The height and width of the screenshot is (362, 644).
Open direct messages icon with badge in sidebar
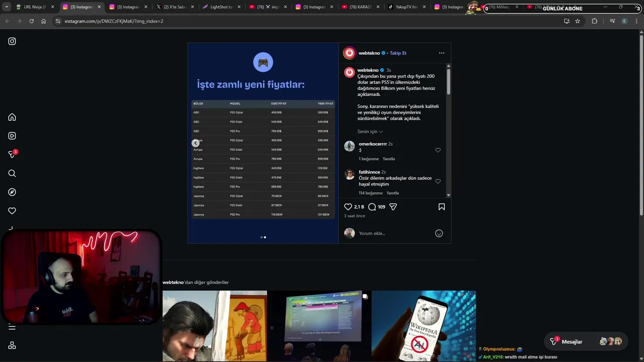point(12,154)
